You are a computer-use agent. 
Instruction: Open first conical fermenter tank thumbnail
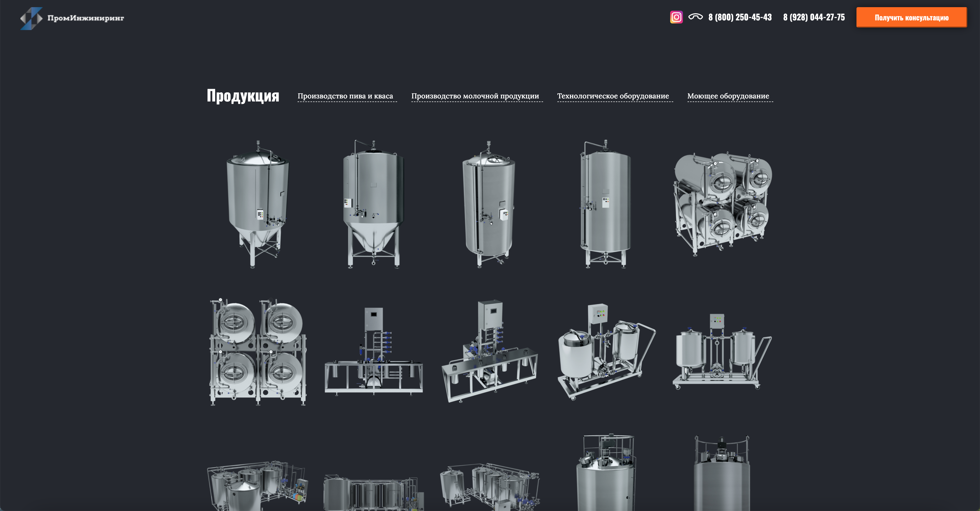click(258, 204)
